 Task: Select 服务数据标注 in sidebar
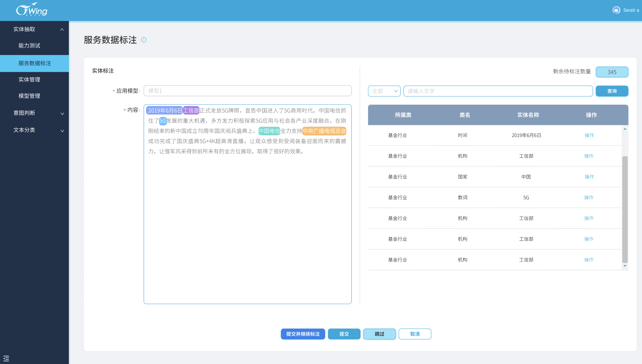tap(34, 63)
